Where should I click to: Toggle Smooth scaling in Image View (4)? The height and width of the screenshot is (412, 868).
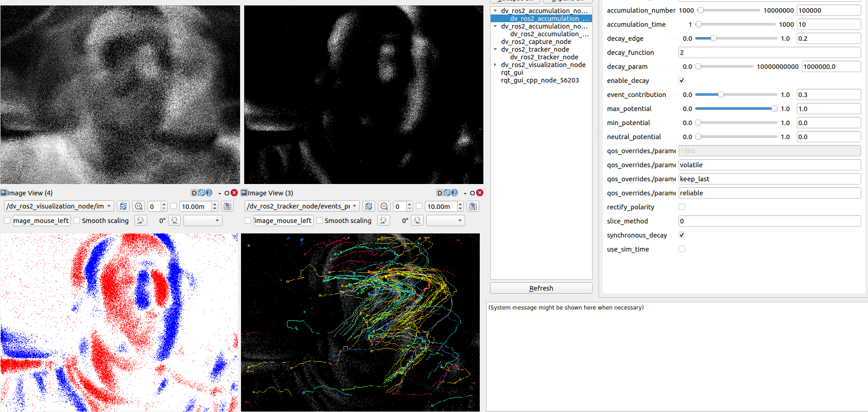tap(77, 221)
